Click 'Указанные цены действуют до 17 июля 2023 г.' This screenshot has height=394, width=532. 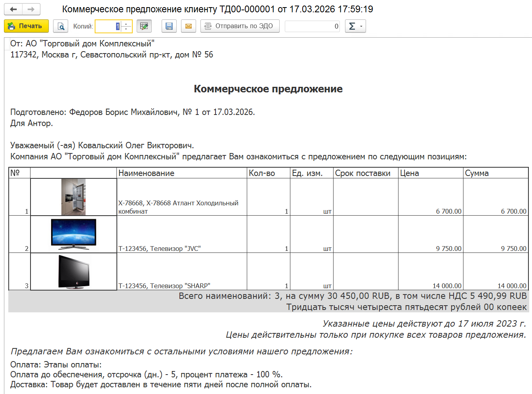click(x=424, y=323)
